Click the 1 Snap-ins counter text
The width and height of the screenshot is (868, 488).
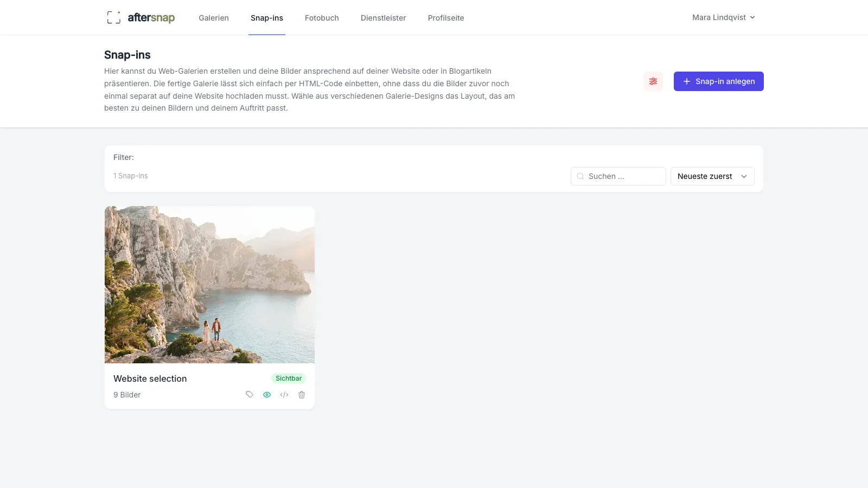coord(131,176)
